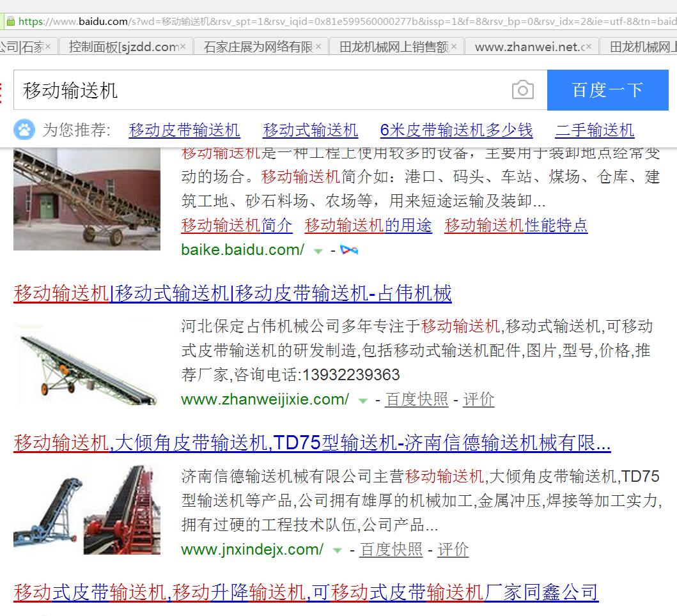The height and width of the screenshot is (616, 677).
Task: Click the camera image-search icon
Action: (x=522, y=90)
